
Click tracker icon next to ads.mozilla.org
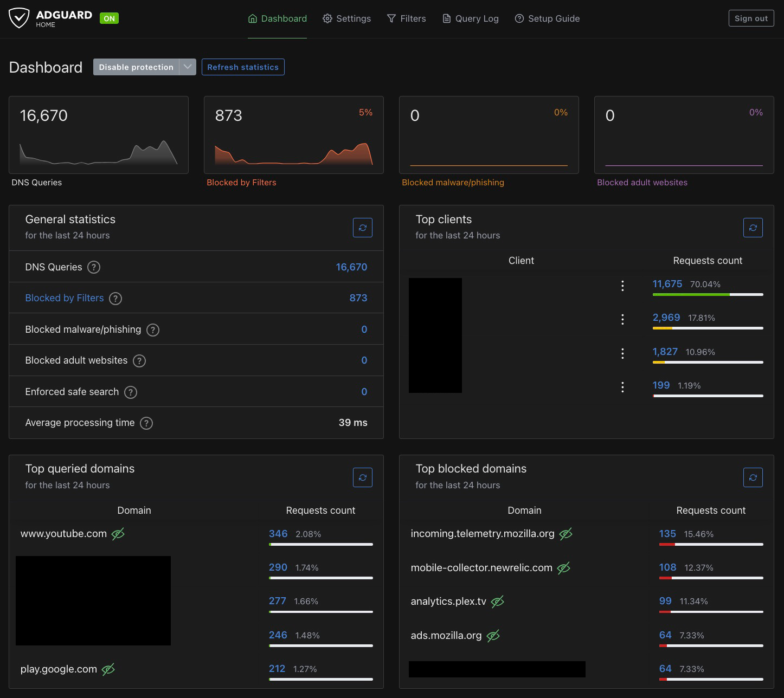tap(493, 636)
